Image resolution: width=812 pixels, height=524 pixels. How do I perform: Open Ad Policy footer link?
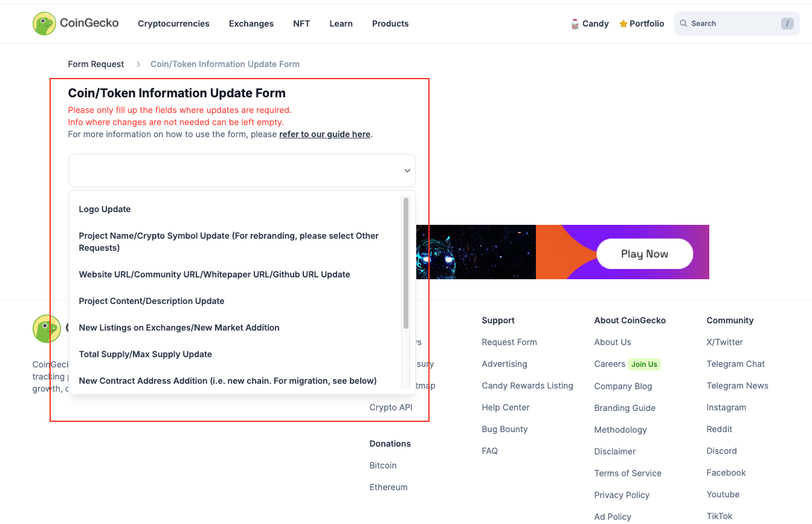click(x=613, y=517)
